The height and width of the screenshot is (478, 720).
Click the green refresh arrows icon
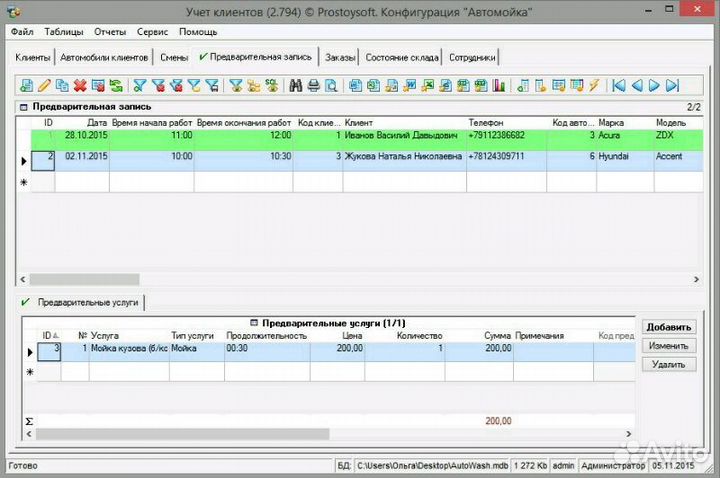click(x=116, y=86)
